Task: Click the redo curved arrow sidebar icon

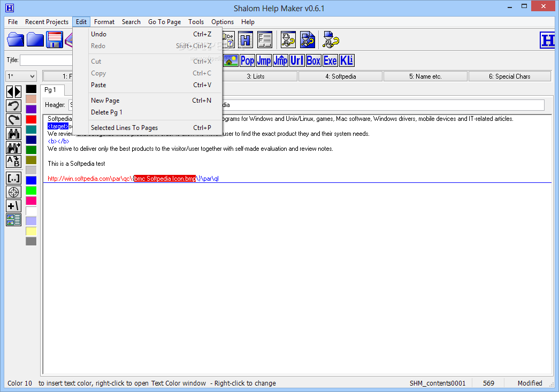Action: pyautogui.click(x=13, y=120)
